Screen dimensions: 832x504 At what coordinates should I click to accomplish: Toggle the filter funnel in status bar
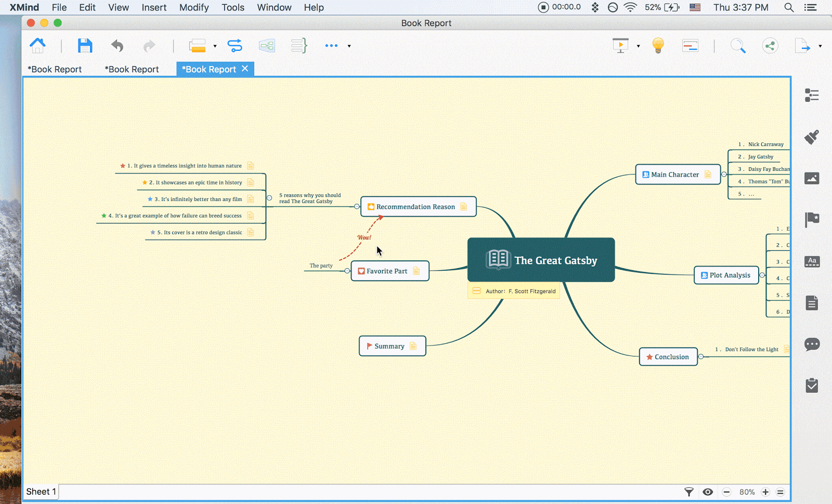pyautogui.click(x=688, y=492)
